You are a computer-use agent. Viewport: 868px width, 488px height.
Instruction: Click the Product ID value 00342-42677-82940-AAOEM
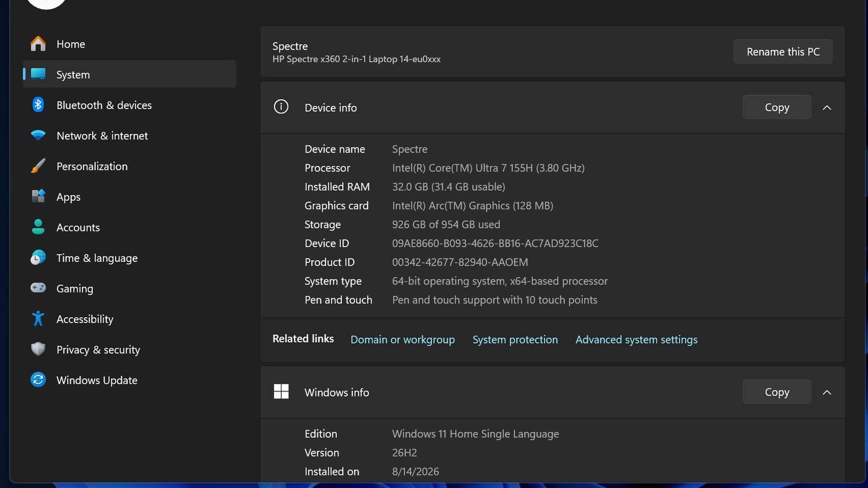460,262
